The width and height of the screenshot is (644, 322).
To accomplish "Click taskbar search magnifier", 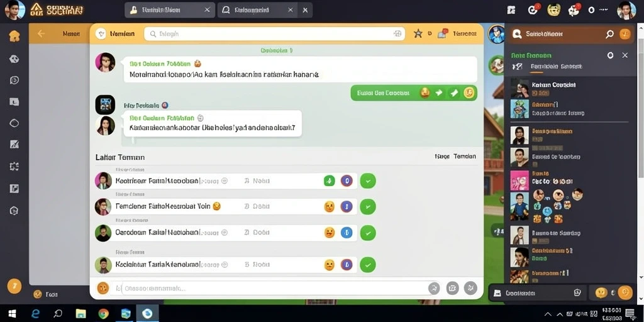I will (58, 314).
